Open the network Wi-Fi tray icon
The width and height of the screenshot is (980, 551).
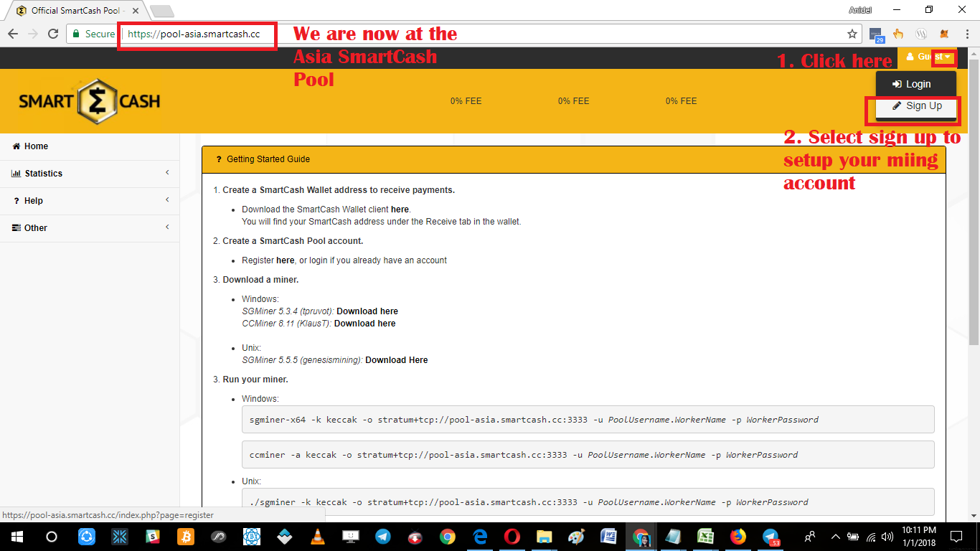click(871, 536)
